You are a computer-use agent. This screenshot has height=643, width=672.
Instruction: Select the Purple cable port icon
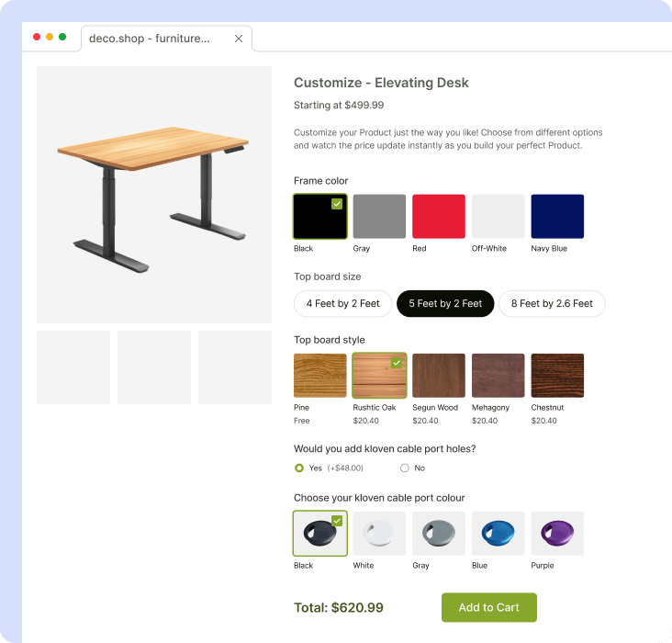(557, 534)
